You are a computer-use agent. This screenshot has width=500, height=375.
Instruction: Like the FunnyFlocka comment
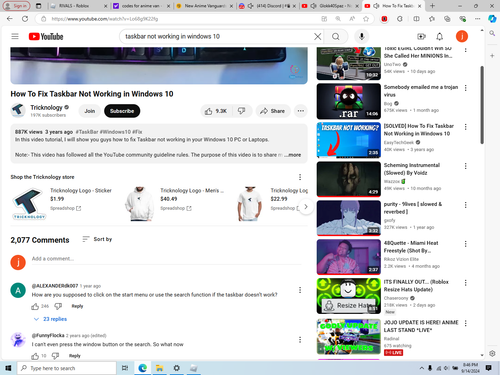click(x=35, y=356)
